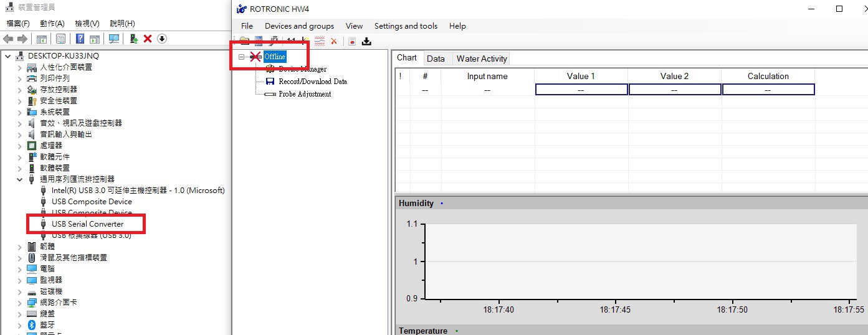This screenshot has height=335, width=868.
Task: Select the 列印佇列 printer queue icon
Action: (32, 78)
